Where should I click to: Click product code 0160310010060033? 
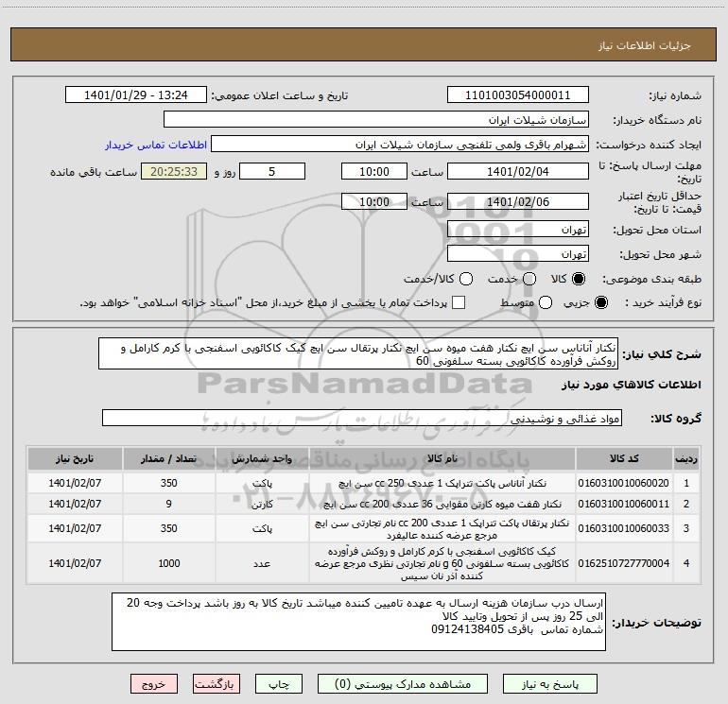coord(624,528)
